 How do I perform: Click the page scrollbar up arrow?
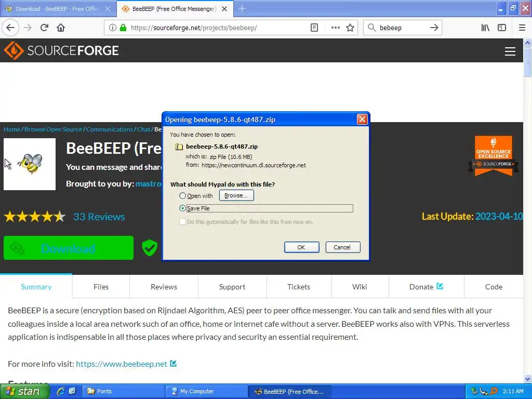528,43
